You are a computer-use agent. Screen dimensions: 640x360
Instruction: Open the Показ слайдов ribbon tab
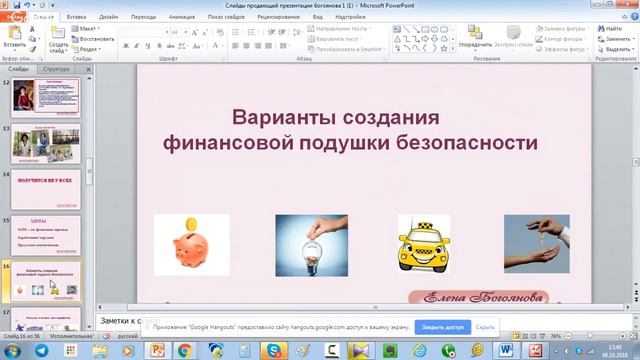226,17
